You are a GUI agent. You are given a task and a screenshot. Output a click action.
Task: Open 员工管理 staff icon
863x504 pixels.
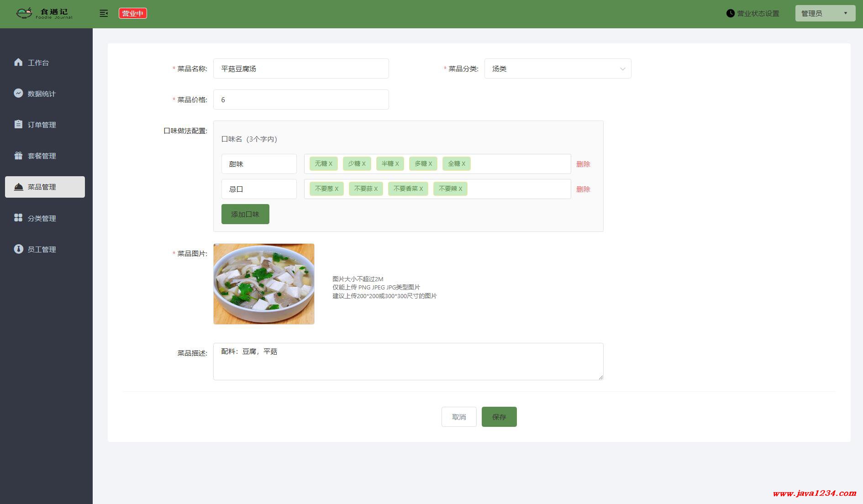[x=18, y=249]
